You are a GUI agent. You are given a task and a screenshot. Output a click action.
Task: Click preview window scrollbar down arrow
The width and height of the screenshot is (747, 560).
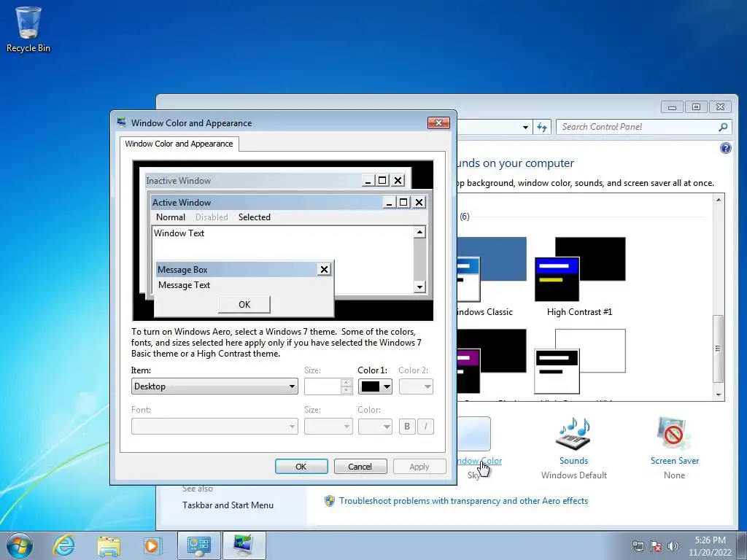(x=419, y=287)
